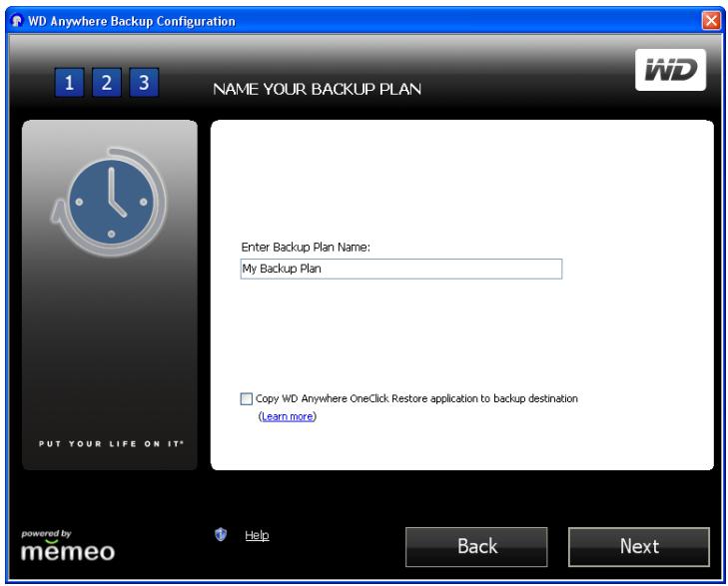Open the Learn more link
This screenshot has height=586, width=728.
[288, 416]
